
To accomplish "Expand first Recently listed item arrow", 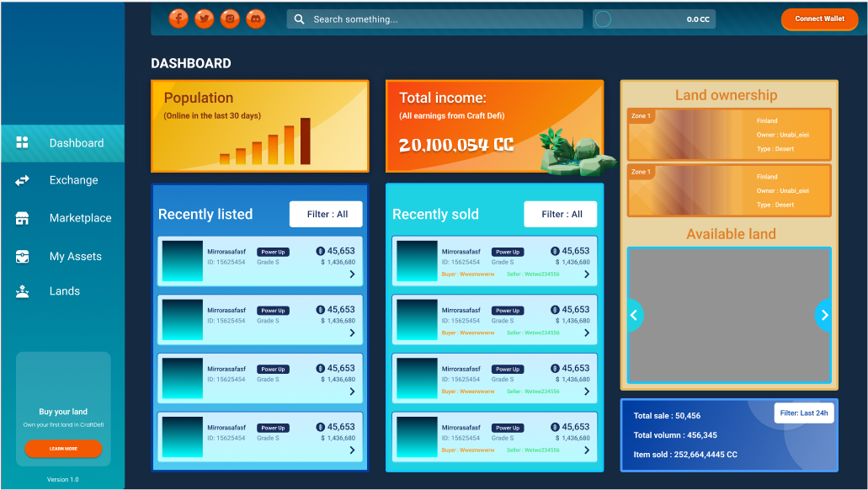I will [352, 274].
